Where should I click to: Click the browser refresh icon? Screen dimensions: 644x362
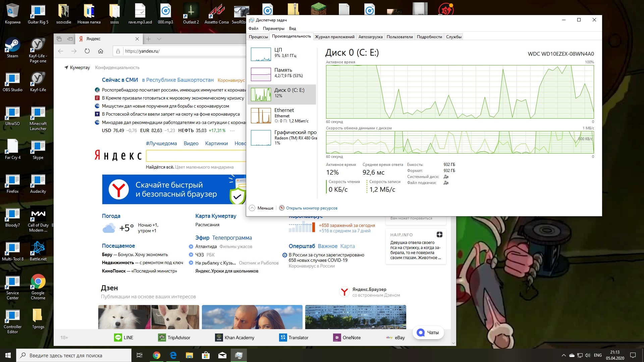(x=87, y=51)
